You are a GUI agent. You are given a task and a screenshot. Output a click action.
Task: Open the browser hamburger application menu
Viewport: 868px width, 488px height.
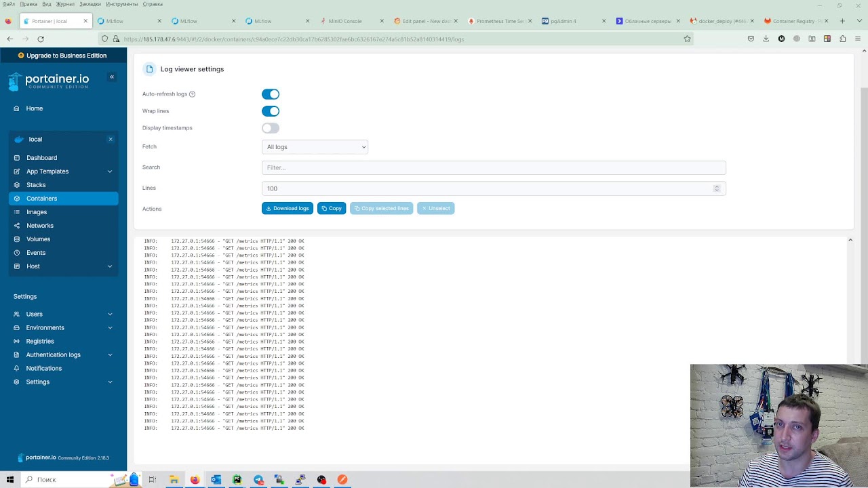tap(858, 39)
